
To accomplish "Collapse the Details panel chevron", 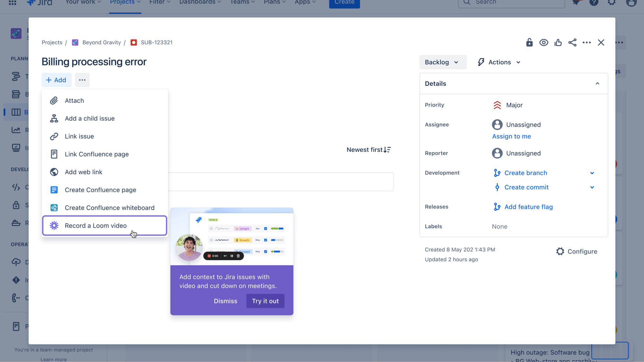I will (x=597, y=84).
